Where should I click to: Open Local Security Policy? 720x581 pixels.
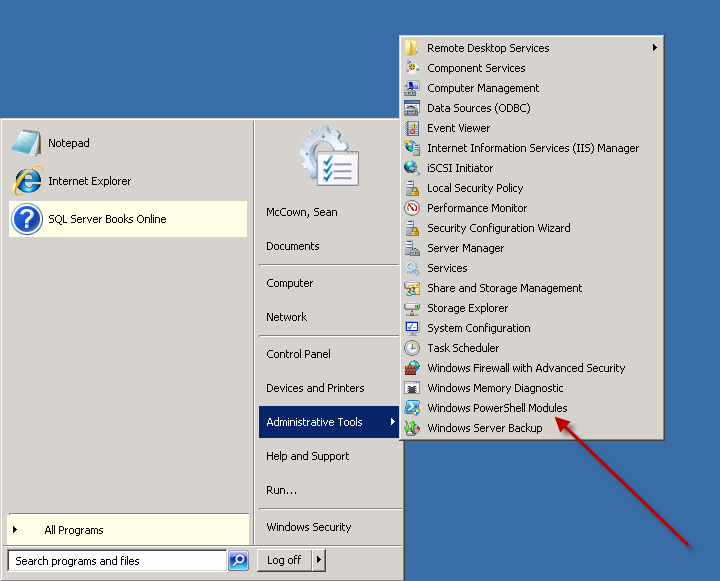532,188
